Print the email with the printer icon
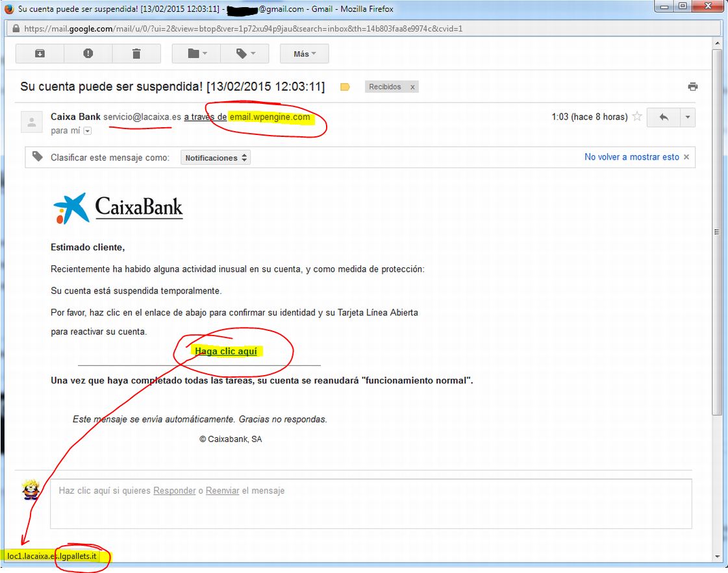This screenshot has width=728, height=573. [x=693, y=86]
